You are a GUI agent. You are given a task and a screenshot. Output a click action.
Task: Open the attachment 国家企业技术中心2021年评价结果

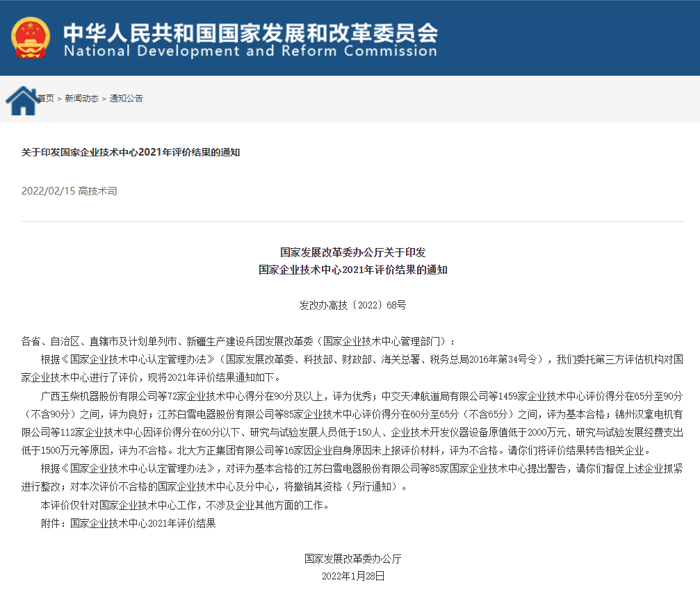[x=143, y=523]
